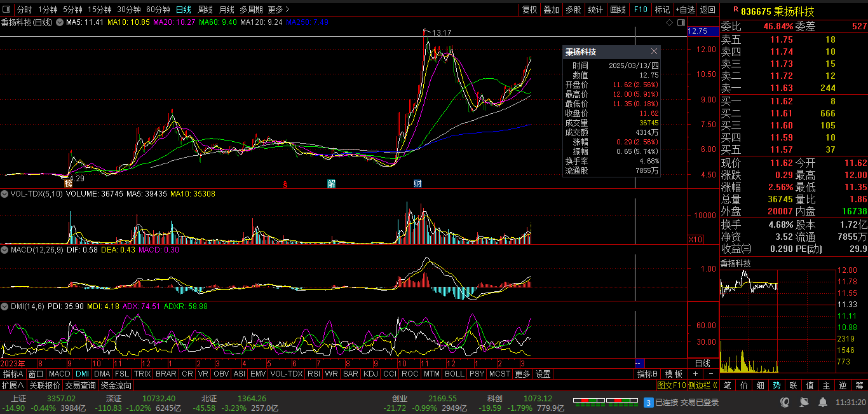Screen dimensions: 868x414
Task: Open indicator 设置 settings
Action: click(x=543, y=374)
